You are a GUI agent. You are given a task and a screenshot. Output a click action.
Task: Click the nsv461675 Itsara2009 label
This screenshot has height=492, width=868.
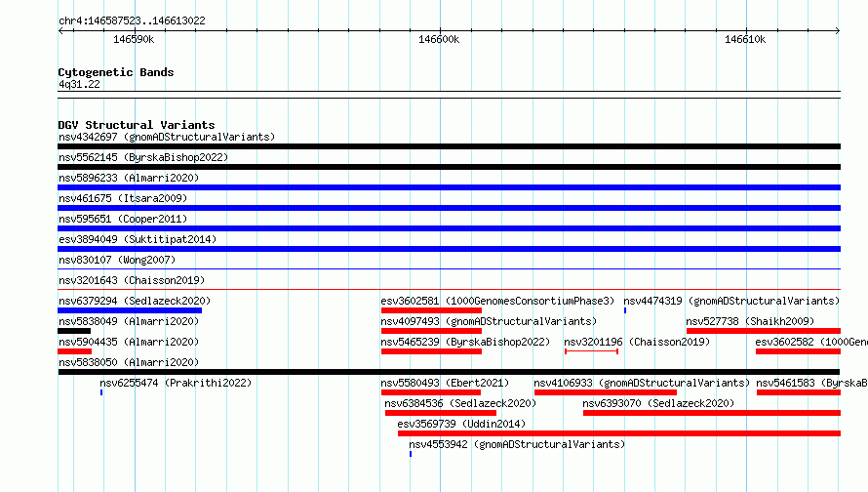click(x=123, y=198)
